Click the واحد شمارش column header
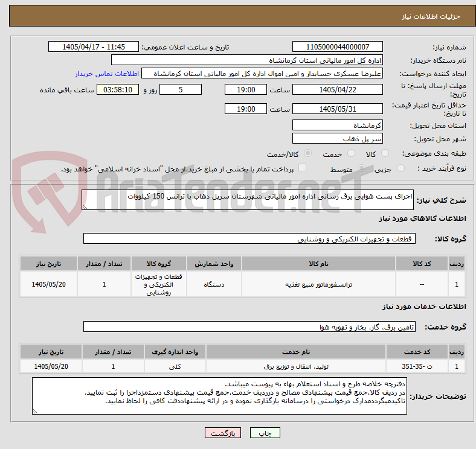The width and height of the screenshot is (476, 449). pos(214,264)
